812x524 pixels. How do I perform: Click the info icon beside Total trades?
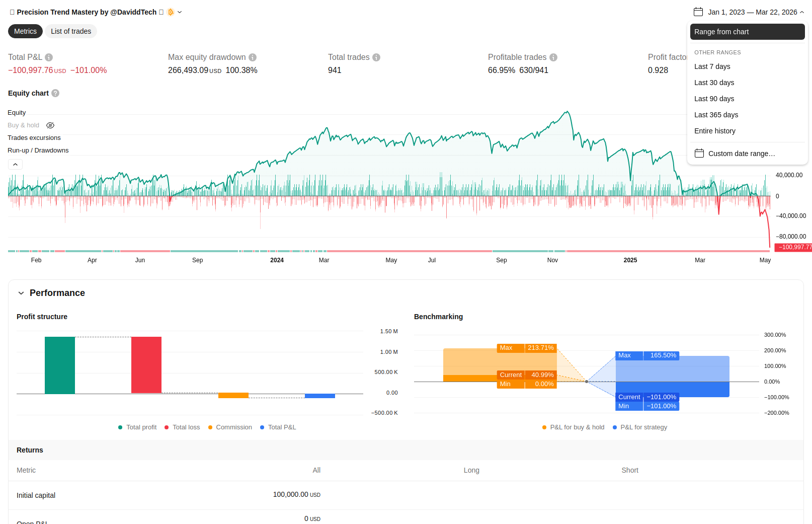[376, 57]
